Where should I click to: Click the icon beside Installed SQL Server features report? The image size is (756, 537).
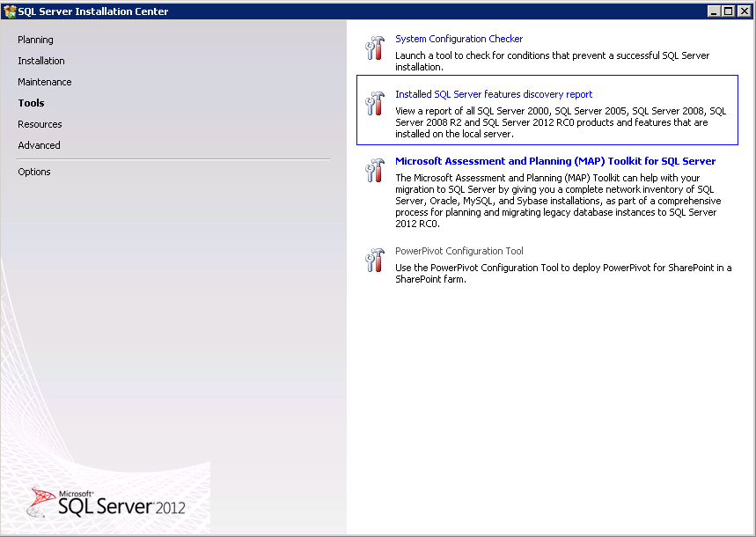[375, 102]
